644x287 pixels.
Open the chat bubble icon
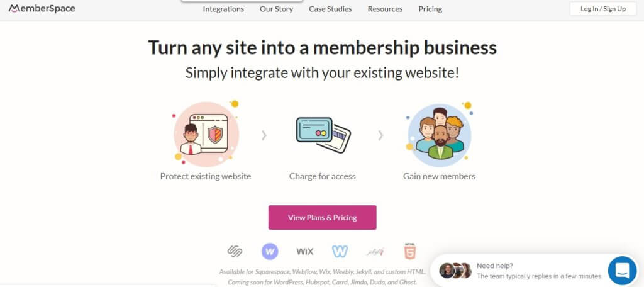coord(622,271)
